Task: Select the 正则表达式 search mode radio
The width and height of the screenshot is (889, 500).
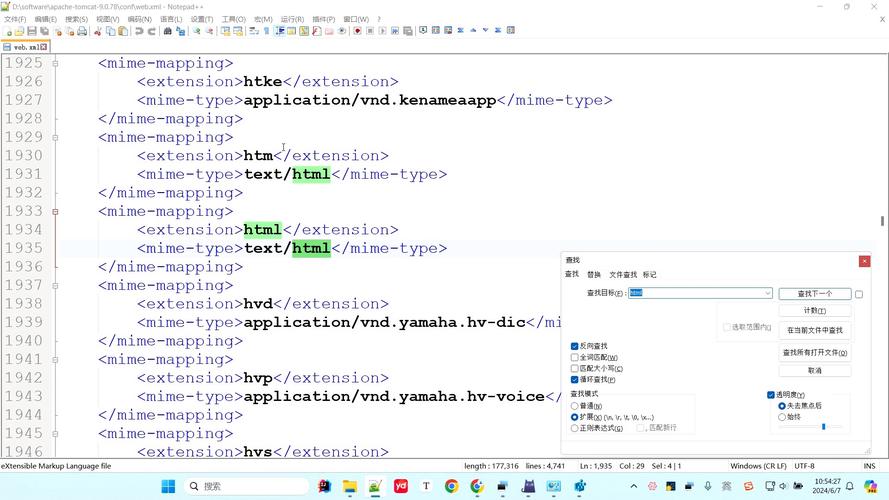Action: point(574,428)
